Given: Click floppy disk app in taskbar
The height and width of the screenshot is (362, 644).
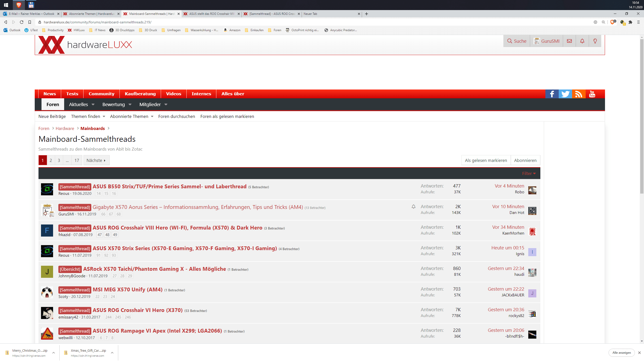Looking at the screenshot, I should click(31, 5).
